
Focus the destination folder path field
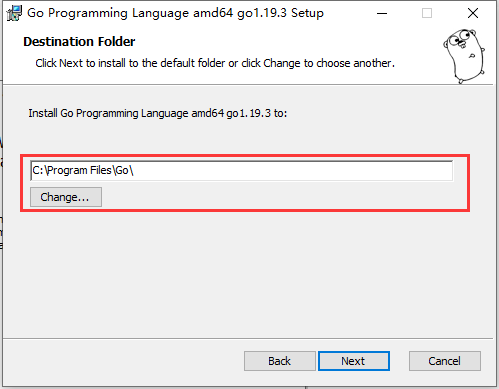point(242,170)
